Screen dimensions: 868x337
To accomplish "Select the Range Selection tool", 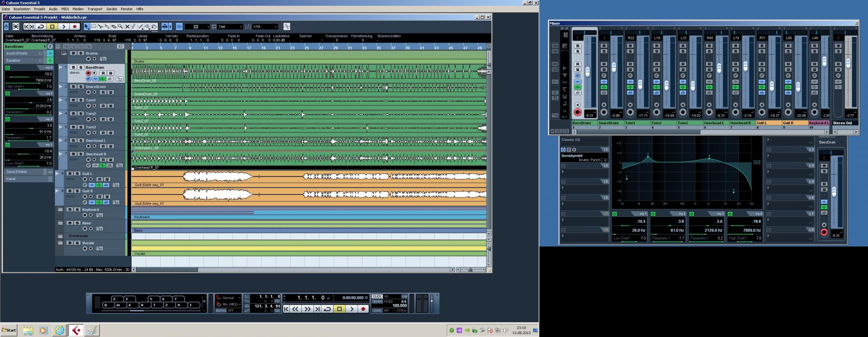I will click(x=94, y=27).
